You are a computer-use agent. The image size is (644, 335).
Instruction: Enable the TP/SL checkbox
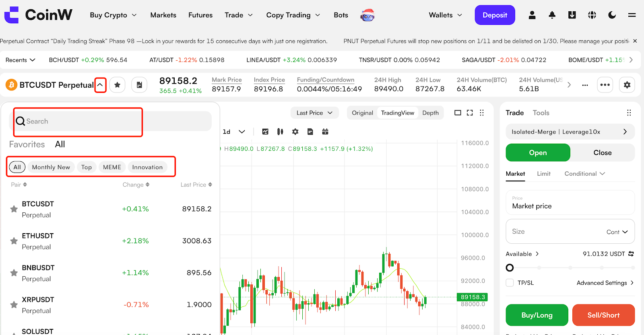[510, 283]
